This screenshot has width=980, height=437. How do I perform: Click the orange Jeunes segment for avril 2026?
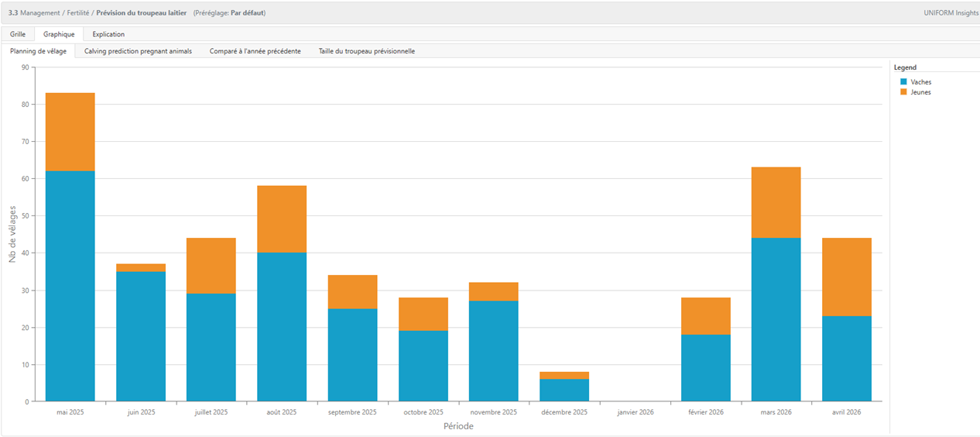846,277
